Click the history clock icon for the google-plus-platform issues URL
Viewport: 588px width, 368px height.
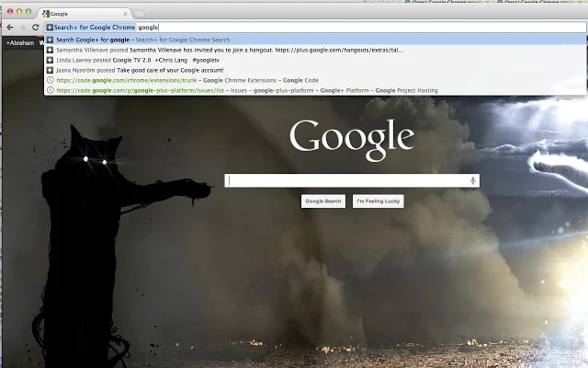coord(50,90)
